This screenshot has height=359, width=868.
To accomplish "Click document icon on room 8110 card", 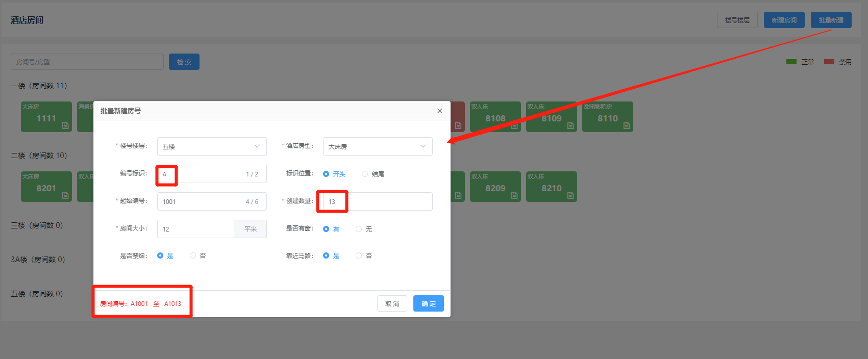I will click(x=627, y=125).
